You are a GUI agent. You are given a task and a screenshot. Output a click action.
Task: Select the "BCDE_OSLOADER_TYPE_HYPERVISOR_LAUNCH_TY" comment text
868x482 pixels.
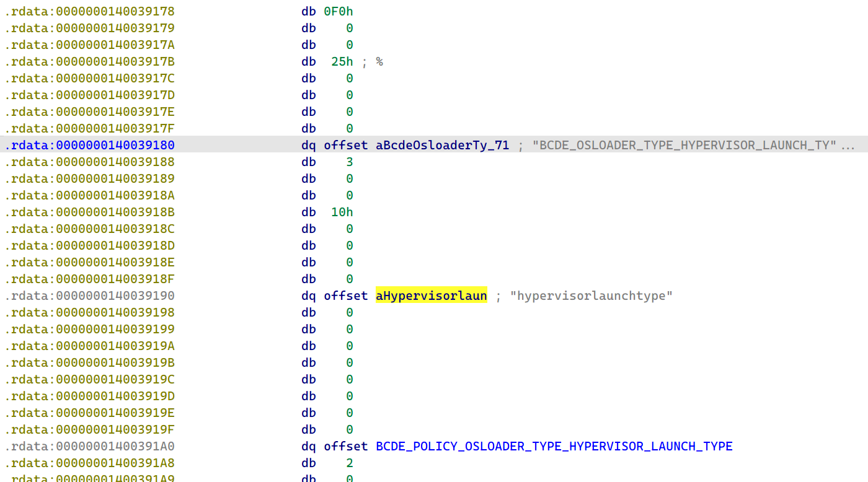point(684,145)
